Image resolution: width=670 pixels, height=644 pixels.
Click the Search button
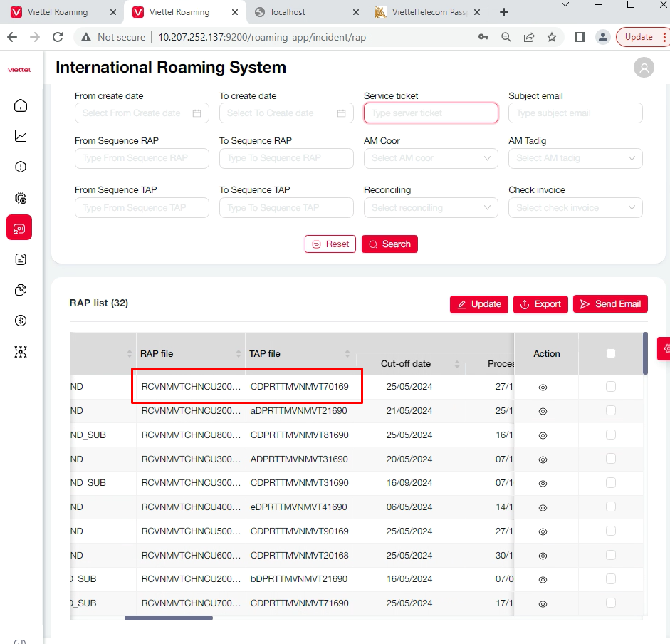389,244
